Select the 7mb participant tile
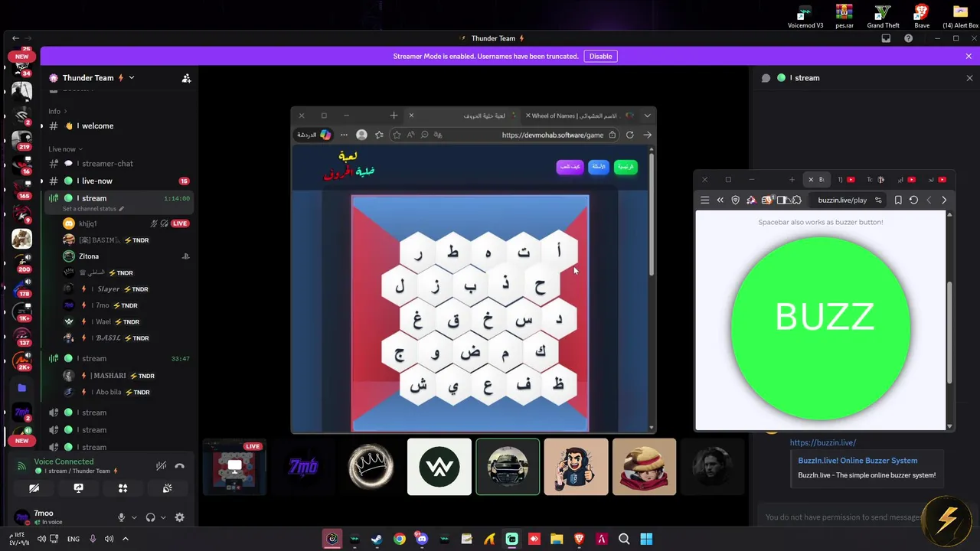Image resolution: width=980 pixels, height=551 pixels. pos(303,467)
